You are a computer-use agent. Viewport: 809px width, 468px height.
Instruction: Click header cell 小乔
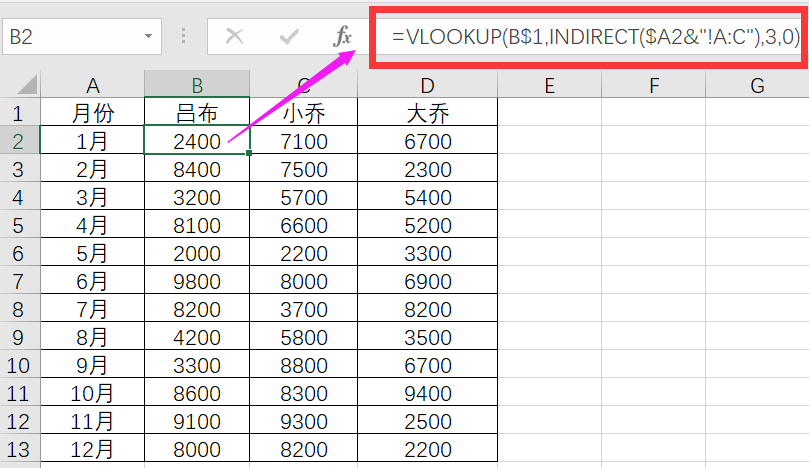(303, 114)
